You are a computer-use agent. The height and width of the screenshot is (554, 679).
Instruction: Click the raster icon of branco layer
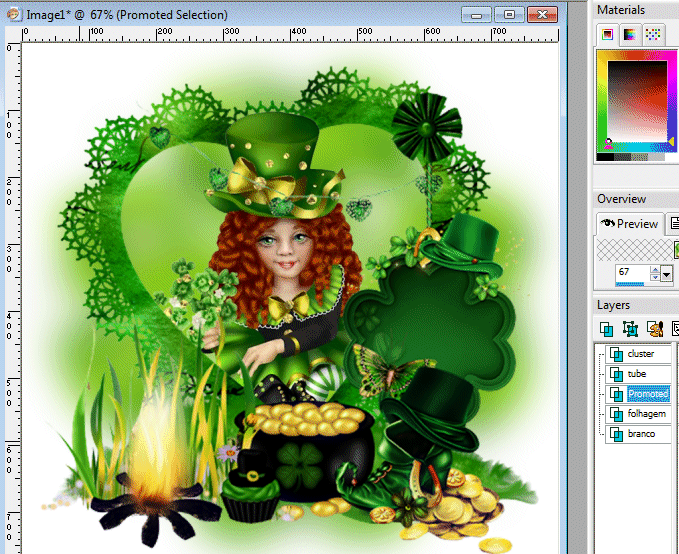pyautogui.click(x=616, y=434)
